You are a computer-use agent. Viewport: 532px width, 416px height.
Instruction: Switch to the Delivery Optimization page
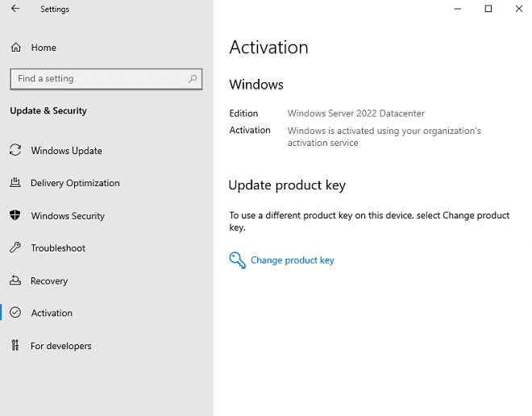(x=75, y=183)
